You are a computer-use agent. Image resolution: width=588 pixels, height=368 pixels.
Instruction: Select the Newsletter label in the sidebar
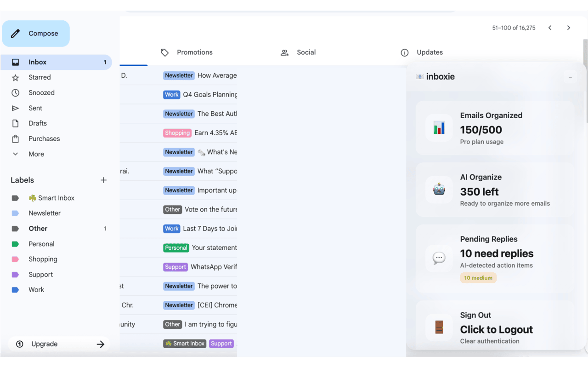[x=45, y=213]
